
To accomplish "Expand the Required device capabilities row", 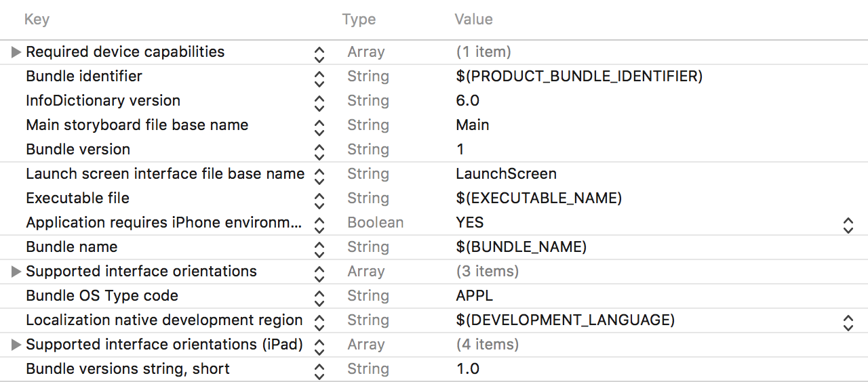I will click(16, 52).
